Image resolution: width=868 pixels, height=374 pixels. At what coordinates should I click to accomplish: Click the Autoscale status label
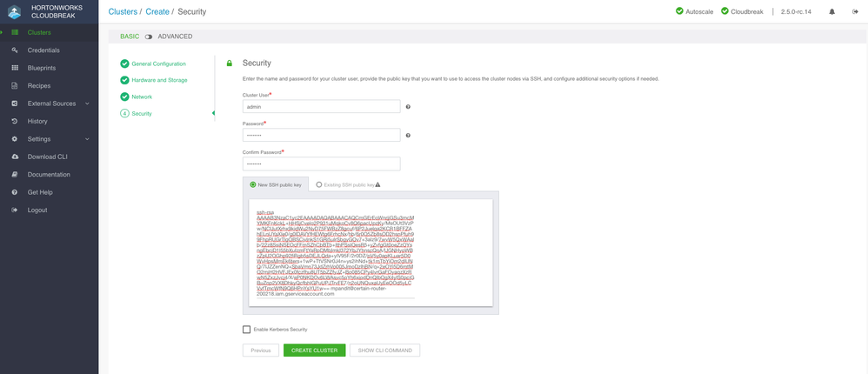coord(699,11)
